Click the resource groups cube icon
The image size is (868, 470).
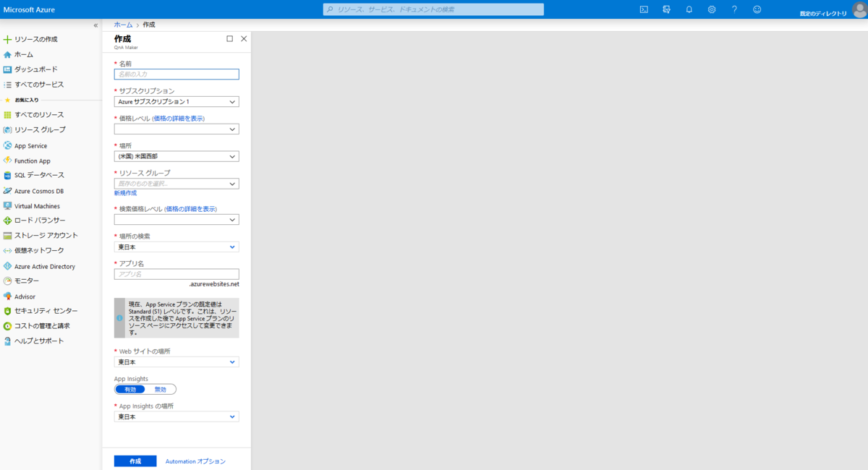pyautogui.click(x=7, y=130)
